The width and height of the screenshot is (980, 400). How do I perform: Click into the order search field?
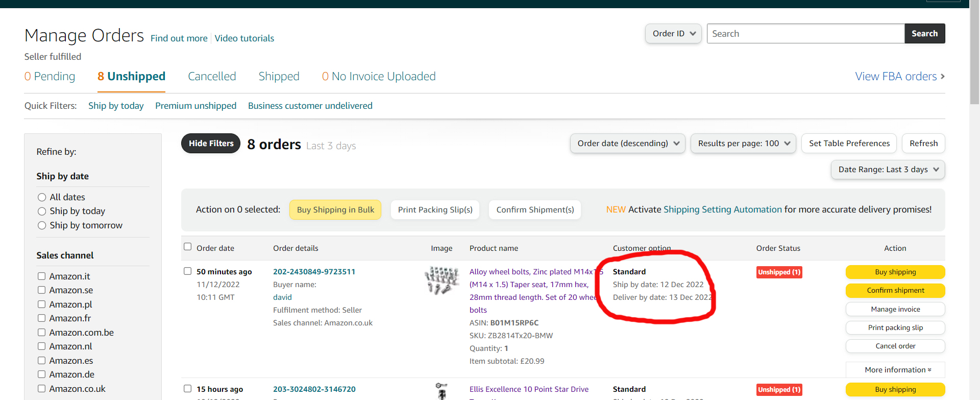(805, 34)
